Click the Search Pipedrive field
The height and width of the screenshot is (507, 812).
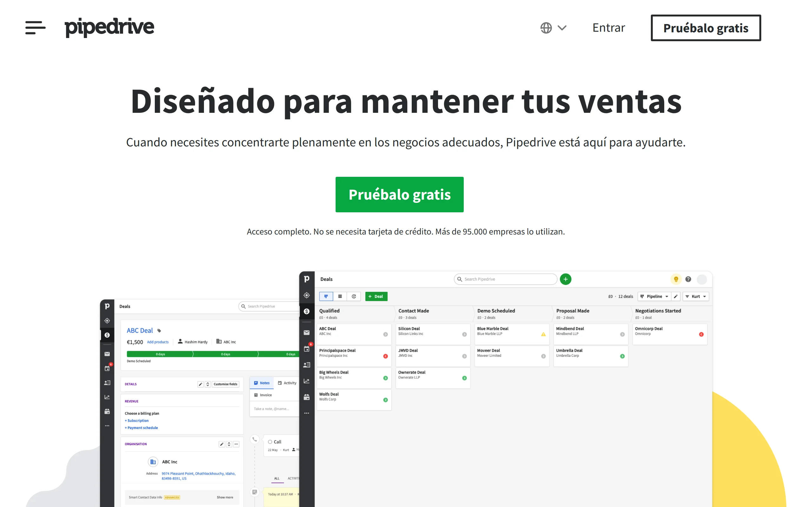tap(505, 279)
